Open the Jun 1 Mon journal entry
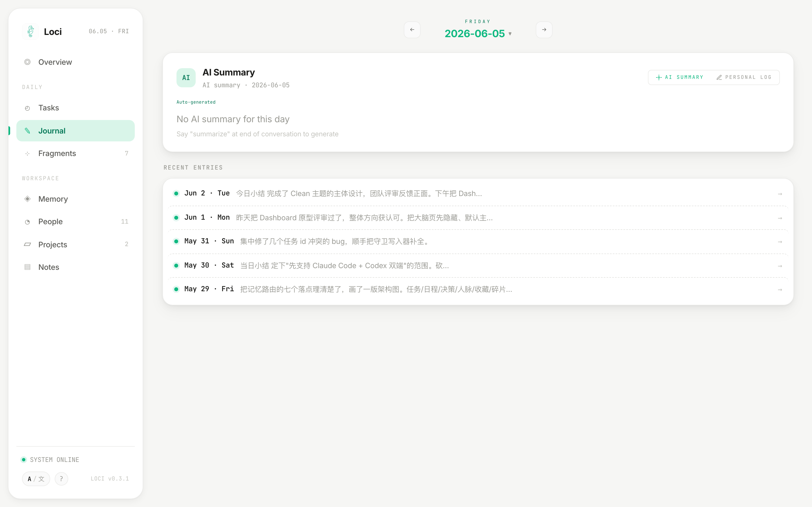 click(x=478, y=218)
